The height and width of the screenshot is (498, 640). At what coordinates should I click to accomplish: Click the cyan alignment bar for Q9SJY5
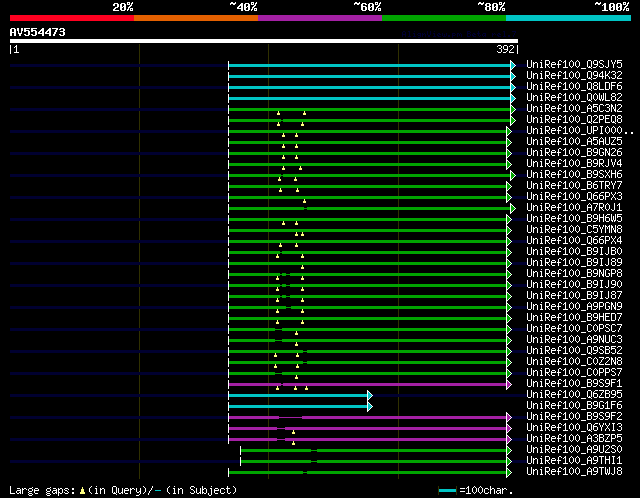coord(369,65)
